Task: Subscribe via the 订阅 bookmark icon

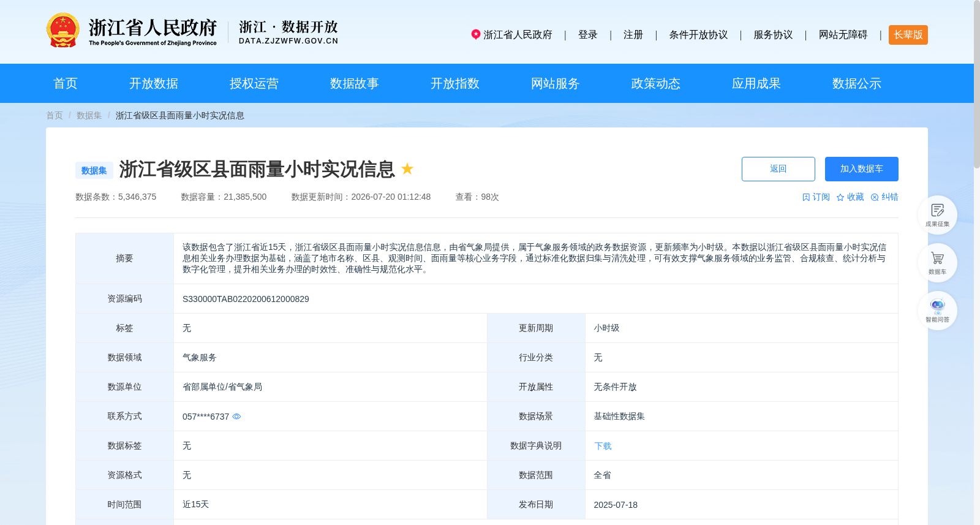Action: click(816, 197)
